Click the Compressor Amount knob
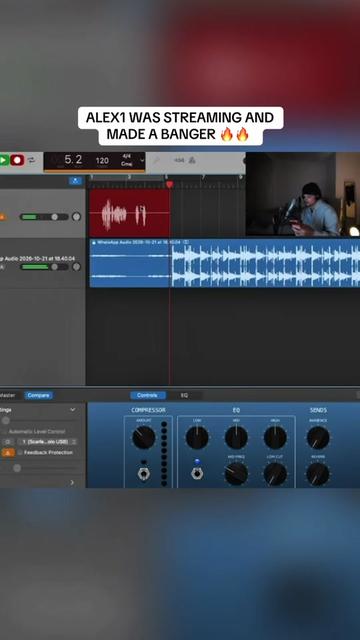360x640 pixels. 144,438
